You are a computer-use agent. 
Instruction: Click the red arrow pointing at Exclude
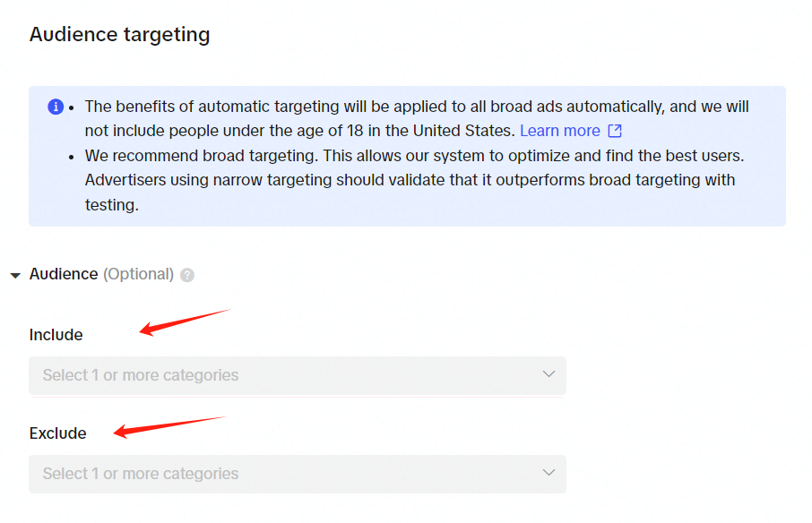pos(169,427)
